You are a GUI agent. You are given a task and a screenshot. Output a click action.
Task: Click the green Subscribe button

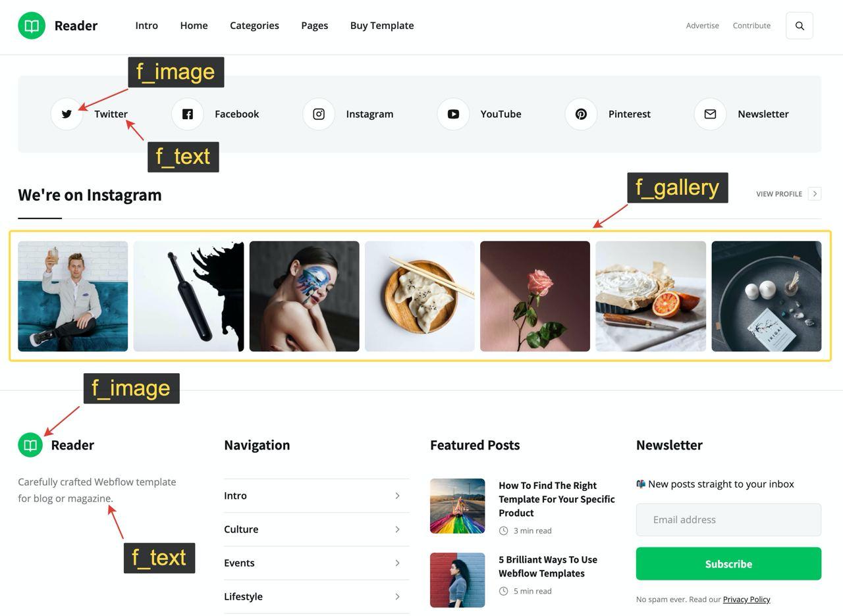click(x=728, y=564)
